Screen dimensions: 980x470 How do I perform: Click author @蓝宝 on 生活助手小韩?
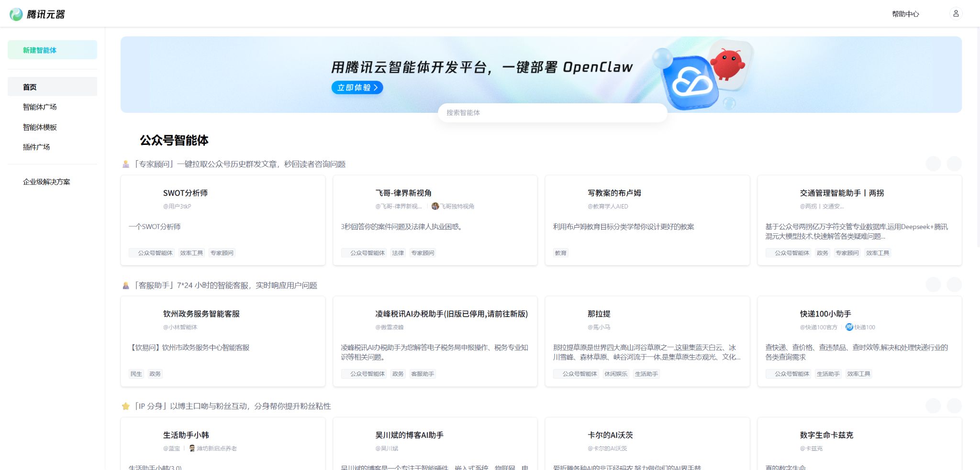pos(172,448)
